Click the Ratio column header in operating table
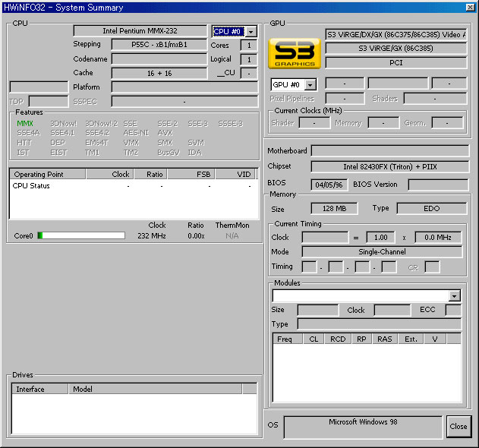 pos(150,174)
